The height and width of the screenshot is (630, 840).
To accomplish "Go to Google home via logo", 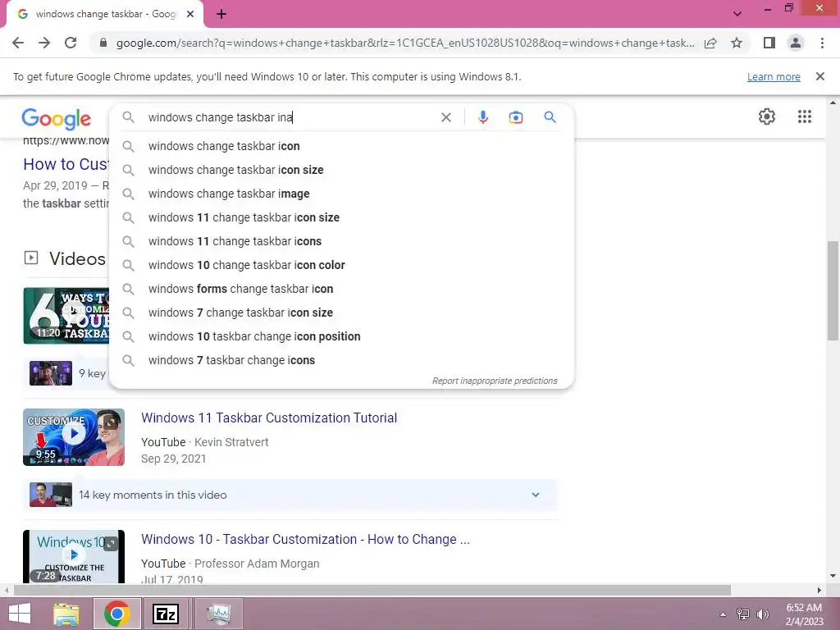I will coord(57,118).
